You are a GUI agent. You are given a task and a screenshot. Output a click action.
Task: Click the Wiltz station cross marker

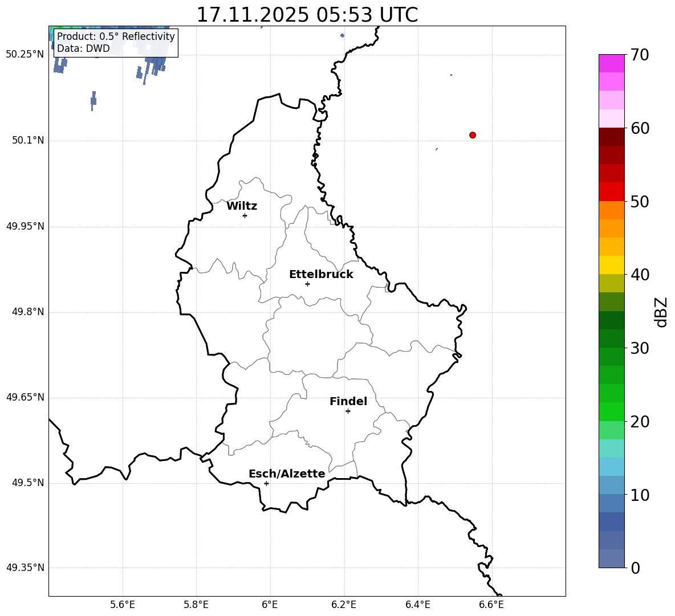coord(245,215)
